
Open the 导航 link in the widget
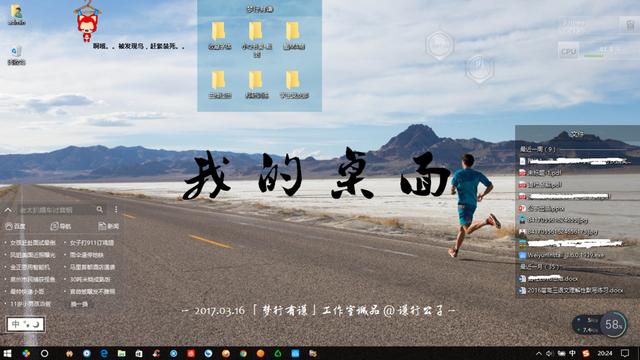tap(60, 226)
